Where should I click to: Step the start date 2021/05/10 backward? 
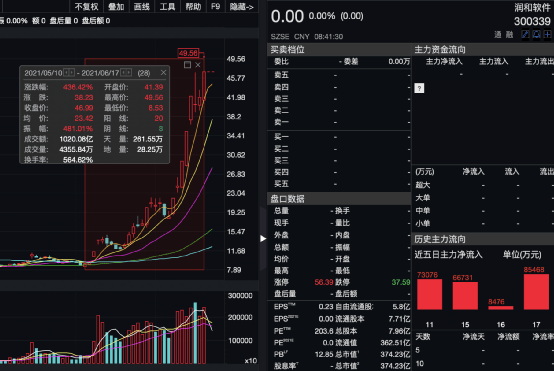click(66, 73)
